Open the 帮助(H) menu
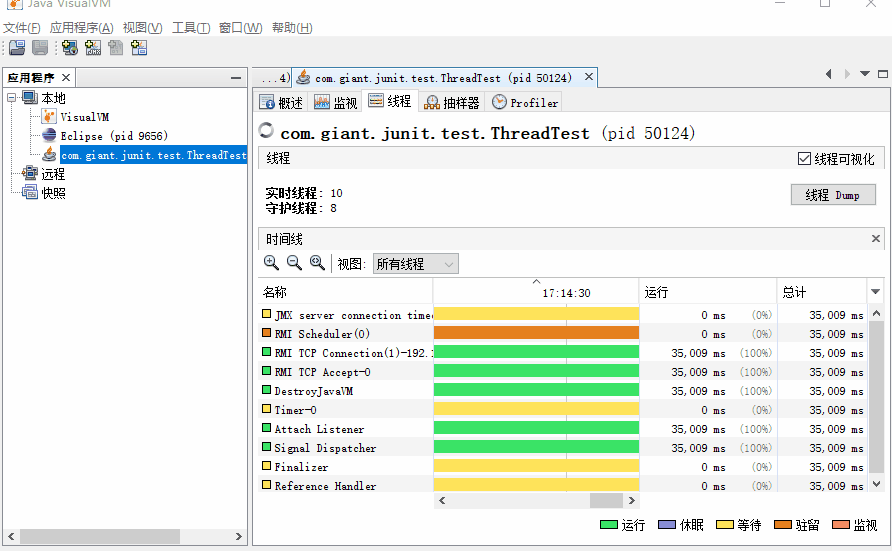The width and height of the screenshot is (892, 551). click(292, 28)
